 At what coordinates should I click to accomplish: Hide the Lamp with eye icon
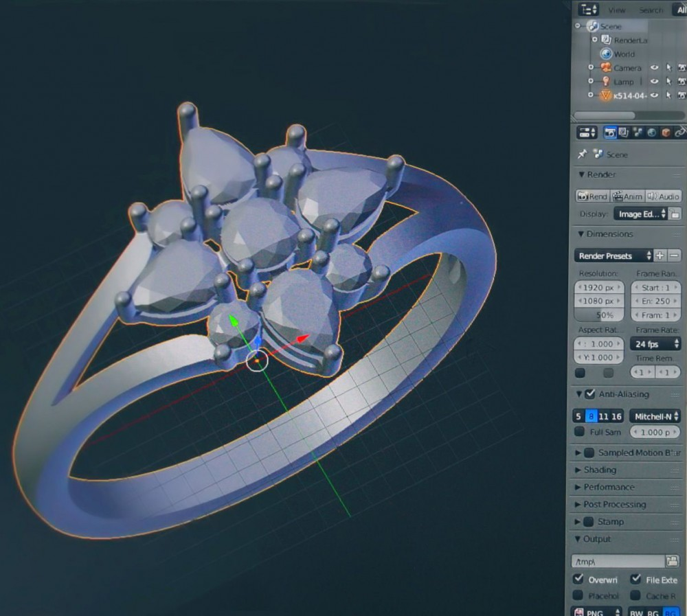pyautogui.click(x=654, y=82)
